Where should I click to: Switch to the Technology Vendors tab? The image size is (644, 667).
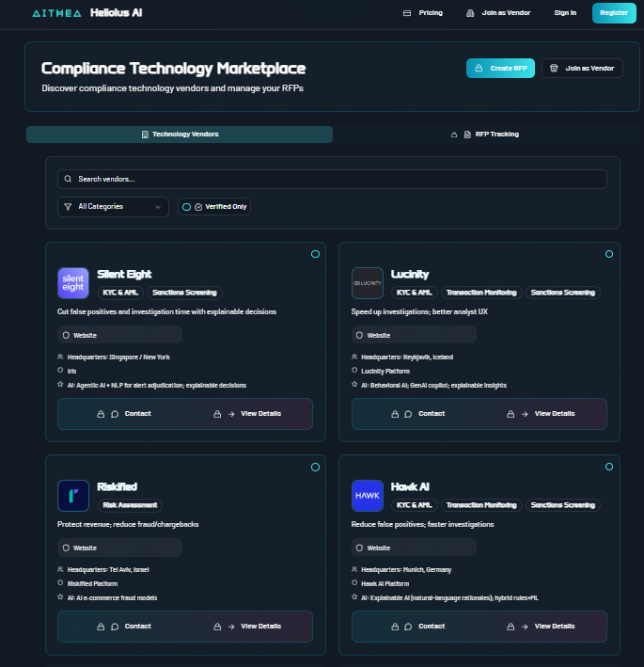(180, 135)
